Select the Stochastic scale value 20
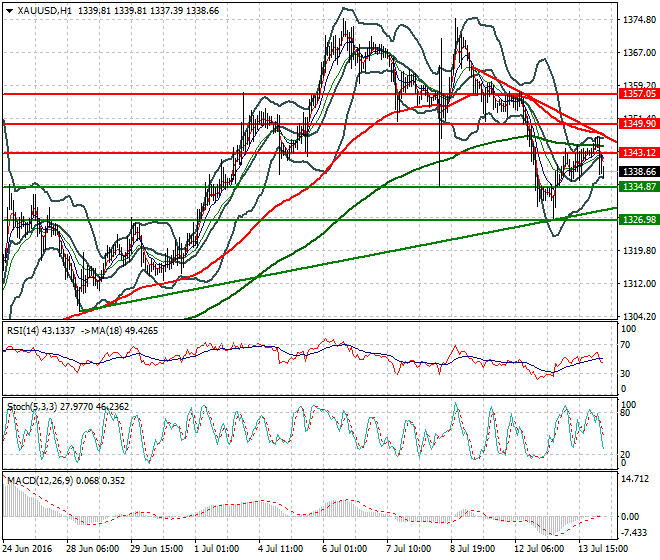The height and width of the screenshot is (560, 660). 625,455
